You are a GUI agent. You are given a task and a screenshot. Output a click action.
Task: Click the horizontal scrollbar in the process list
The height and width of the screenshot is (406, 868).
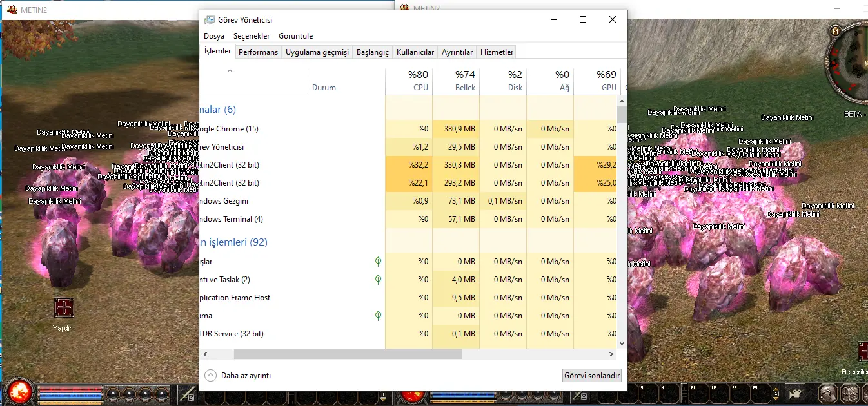point(348,354)
